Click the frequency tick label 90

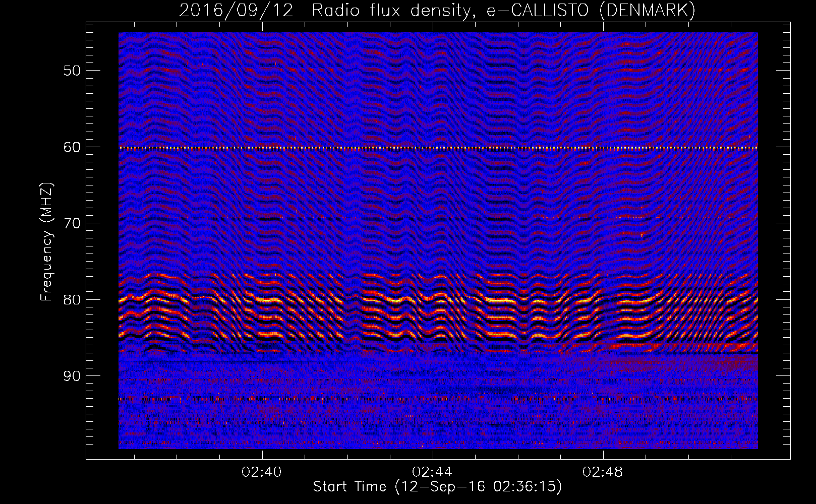(x=72, y=376)
